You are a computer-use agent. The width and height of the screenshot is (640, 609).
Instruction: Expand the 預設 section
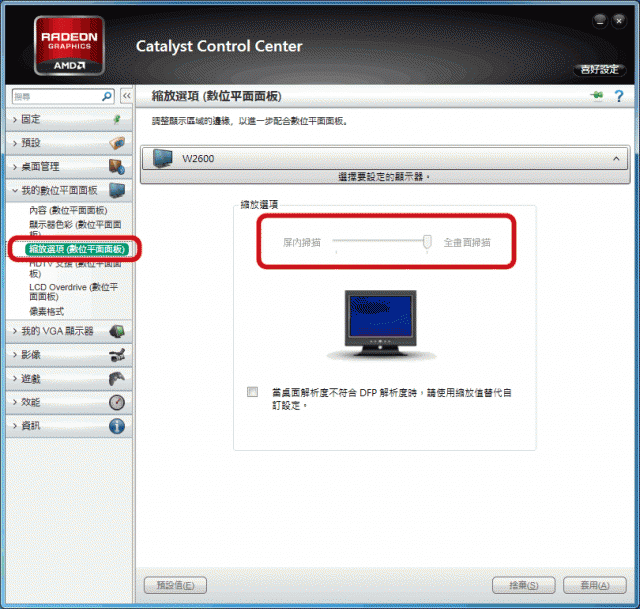69,143
